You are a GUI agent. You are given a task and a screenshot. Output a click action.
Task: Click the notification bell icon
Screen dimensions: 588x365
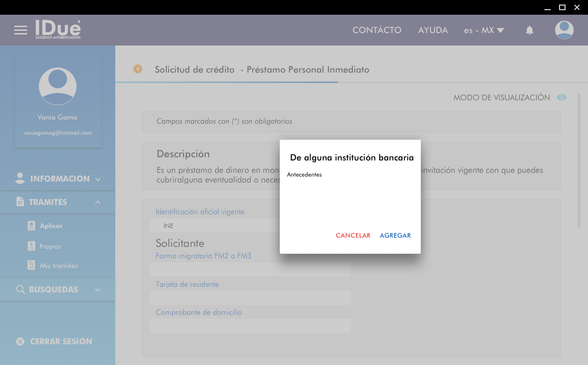coord(530,30)
